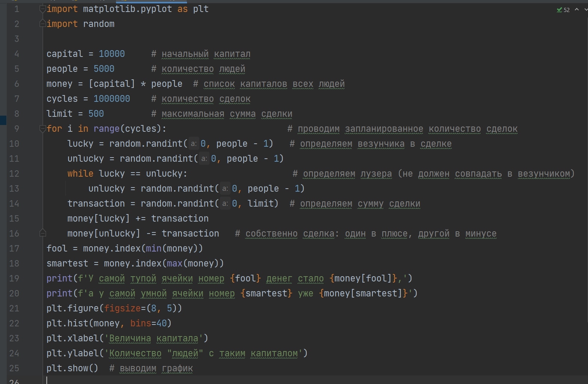Click the 'max' function on line 18
The image size is (588, 384).
click(174, 263)
